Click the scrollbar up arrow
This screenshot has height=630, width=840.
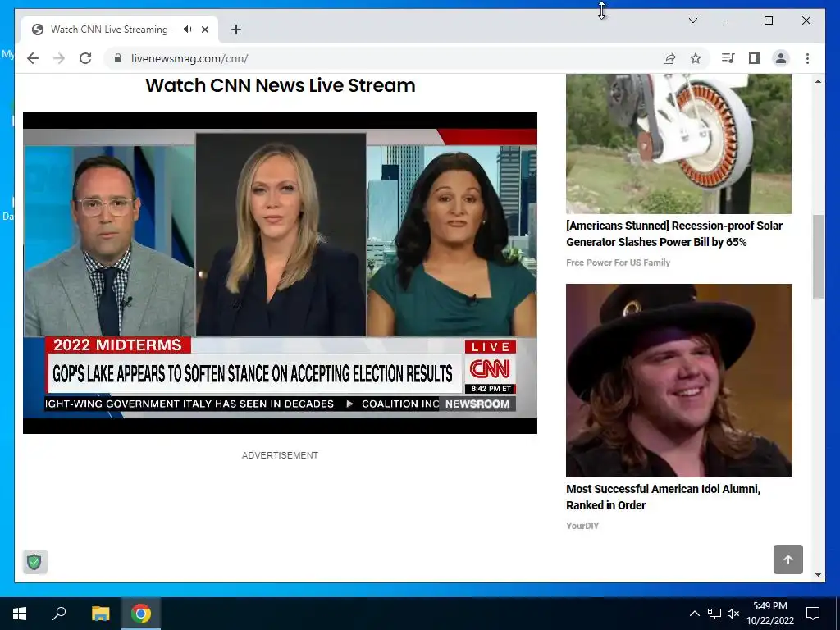(x=818, y=81)
